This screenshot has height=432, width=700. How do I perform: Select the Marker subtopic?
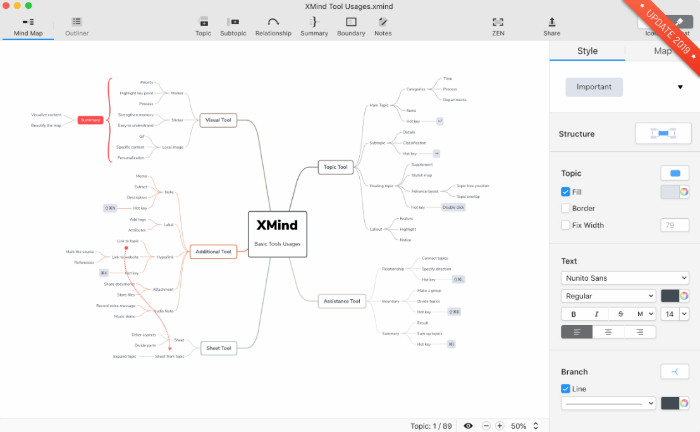[x=177, y=93]
